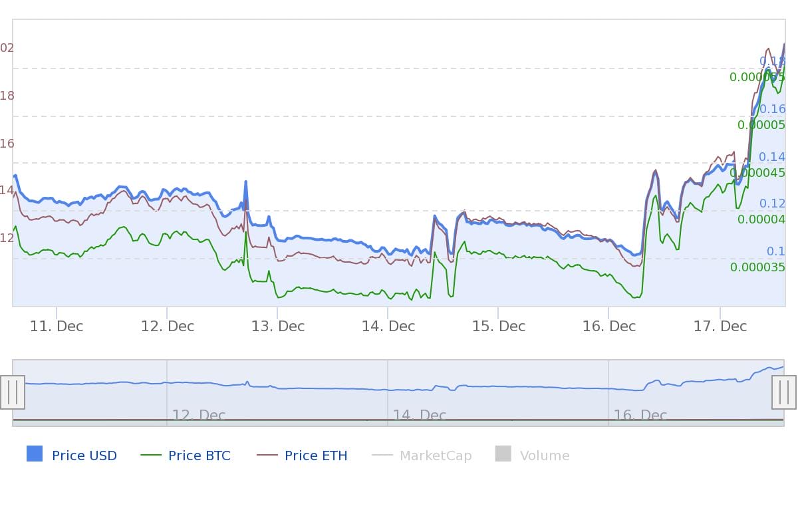Click the 17. Dec x-axis label
Viewport: 798px width, 532px height.
click(720, 327)
